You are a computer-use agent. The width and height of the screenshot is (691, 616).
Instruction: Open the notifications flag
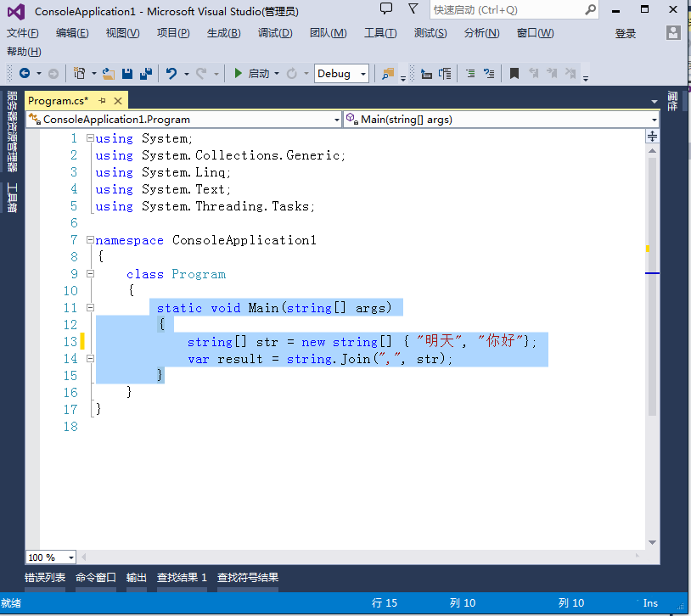tap(413, 8)
